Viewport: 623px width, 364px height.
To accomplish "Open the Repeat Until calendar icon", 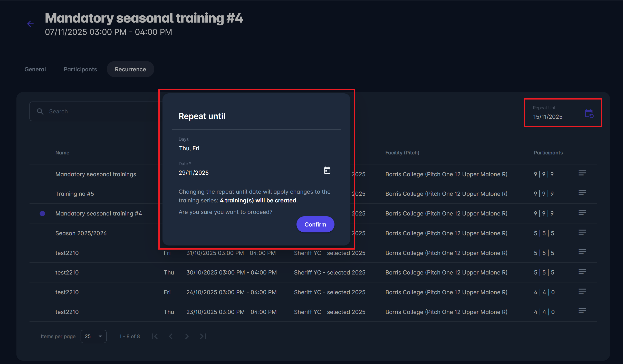I will (589, 113).
